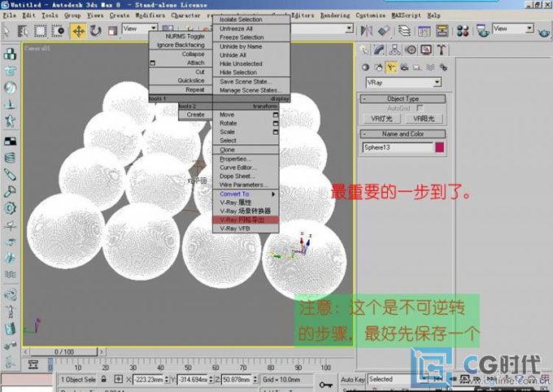Click X coordinate field -223.23mm
This screenshot has width=553, height=392.
tap(148, 380)
